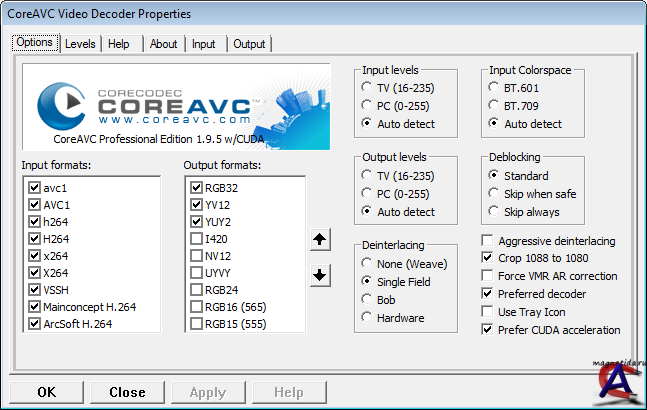Viewport: 647px width, 410px height.
Task: Open the About tab
Action: point(163,44)
